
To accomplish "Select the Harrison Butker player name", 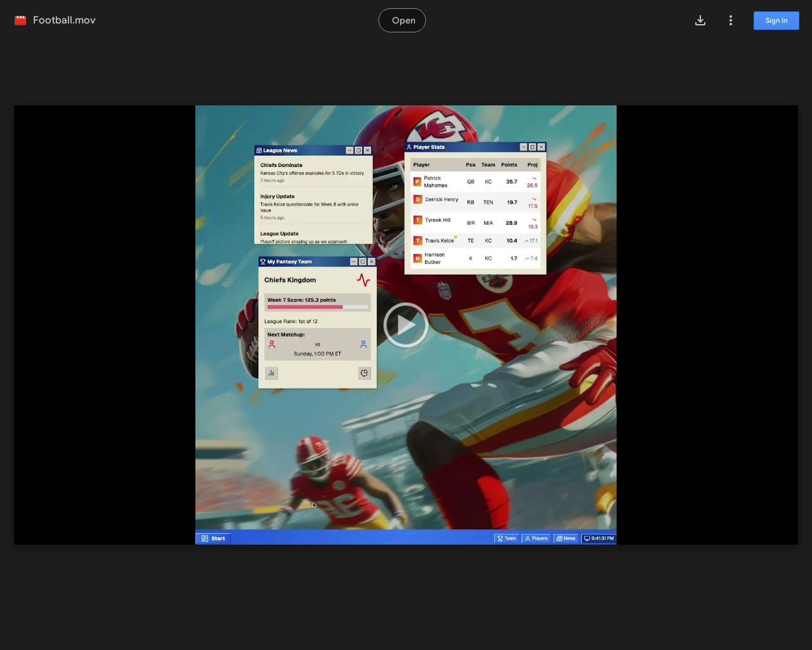I will (x=435, y=258).
